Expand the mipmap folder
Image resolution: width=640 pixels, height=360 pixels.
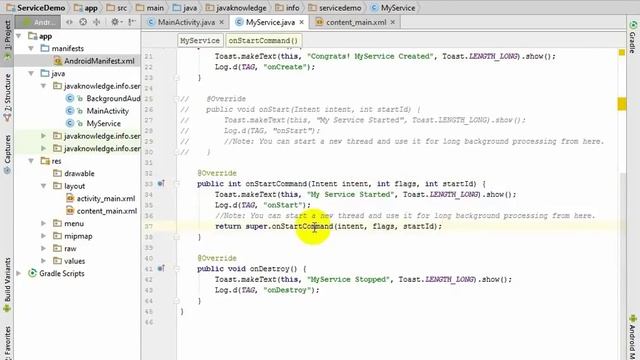[43, 236]
